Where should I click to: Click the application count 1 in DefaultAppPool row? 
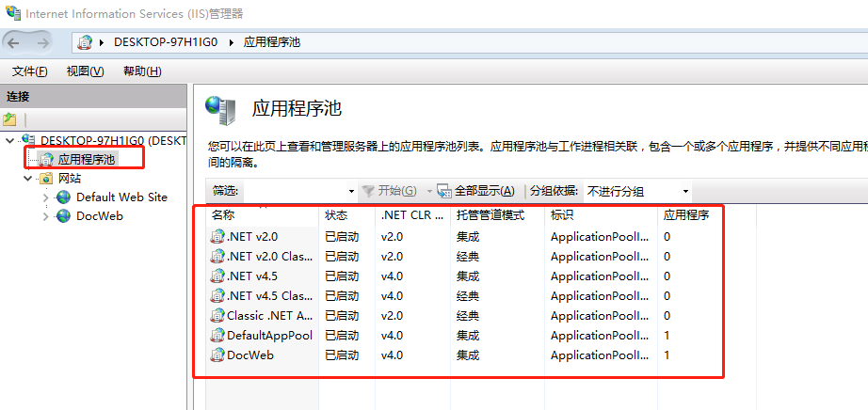click(667, 336)
